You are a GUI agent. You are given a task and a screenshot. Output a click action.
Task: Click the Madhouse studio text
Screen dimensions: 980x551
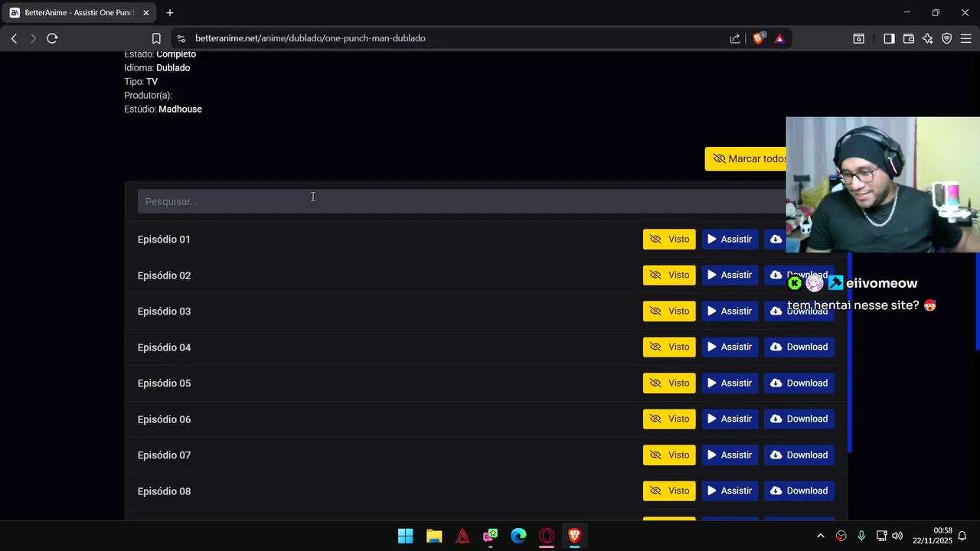click(x=180, y=109)
